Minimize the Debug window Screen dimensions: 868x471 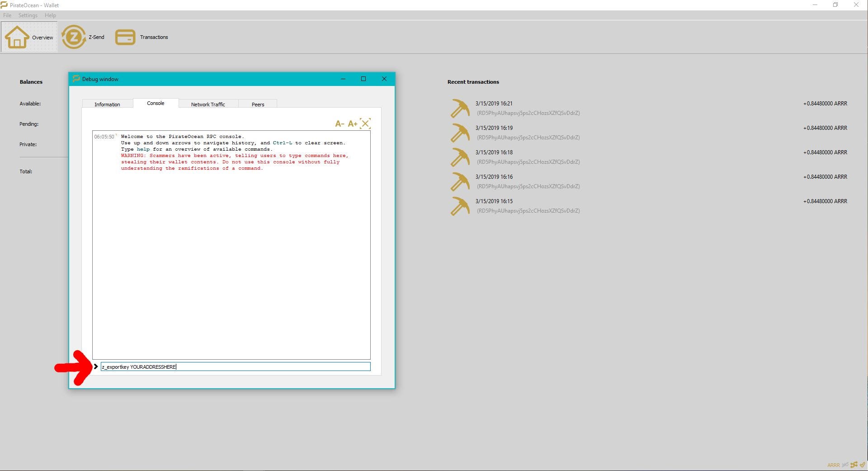pyautogui.click(x=343, y=79)
